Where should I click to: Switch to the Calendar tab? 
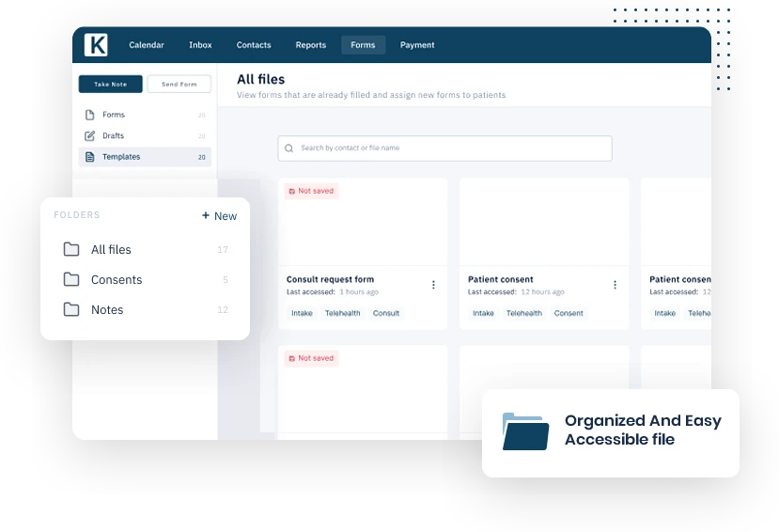tap(146, 45)
